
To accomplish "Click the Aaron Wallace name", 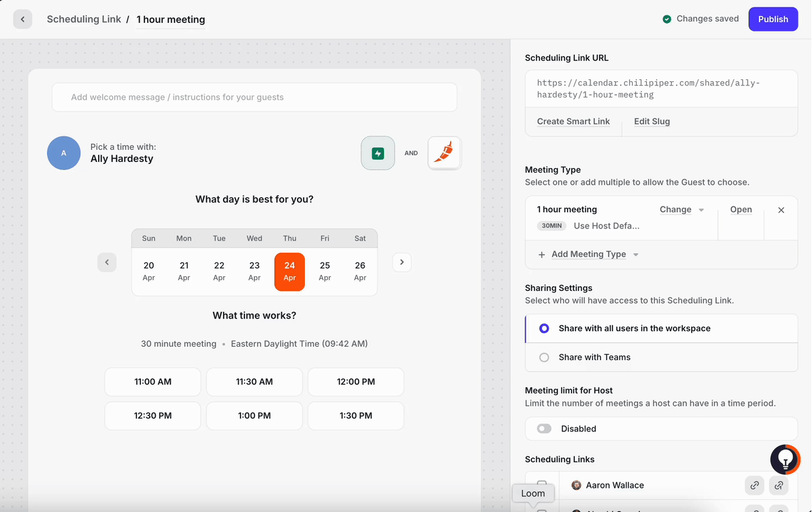I will click(615, 485).
